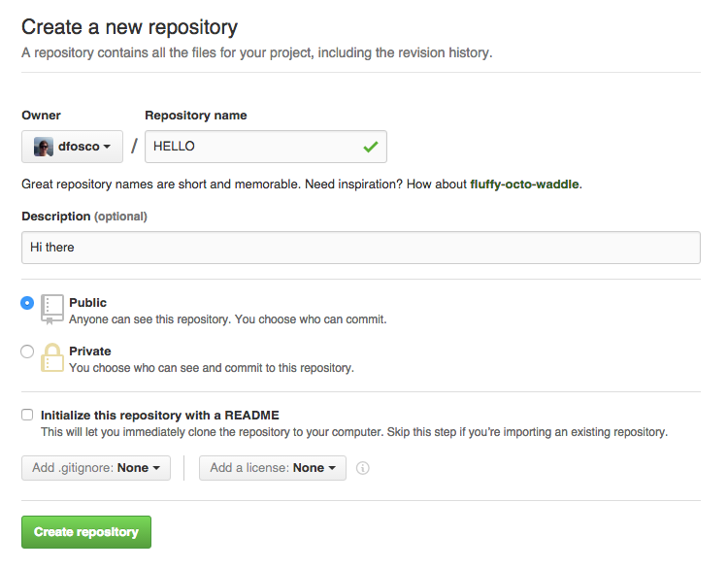
Task: Open the Owner dfosco dropdown
Action: point(72,147)
